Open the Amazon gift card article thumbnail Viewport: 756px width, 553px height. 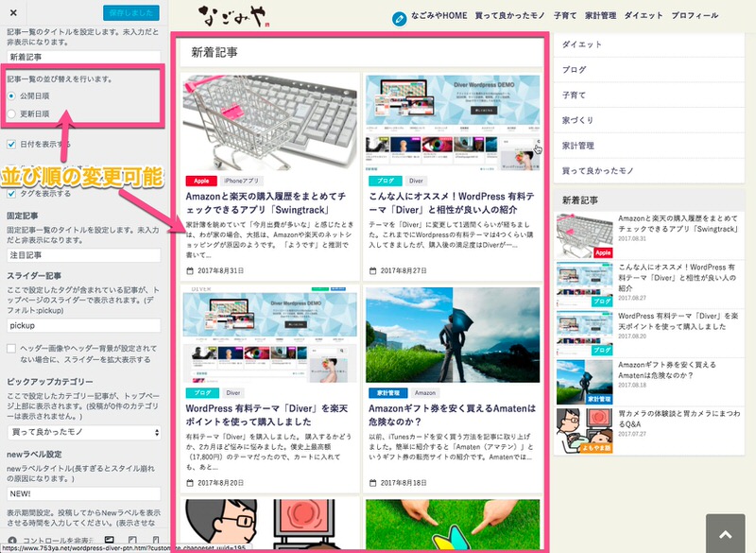(x=452, y=334)
